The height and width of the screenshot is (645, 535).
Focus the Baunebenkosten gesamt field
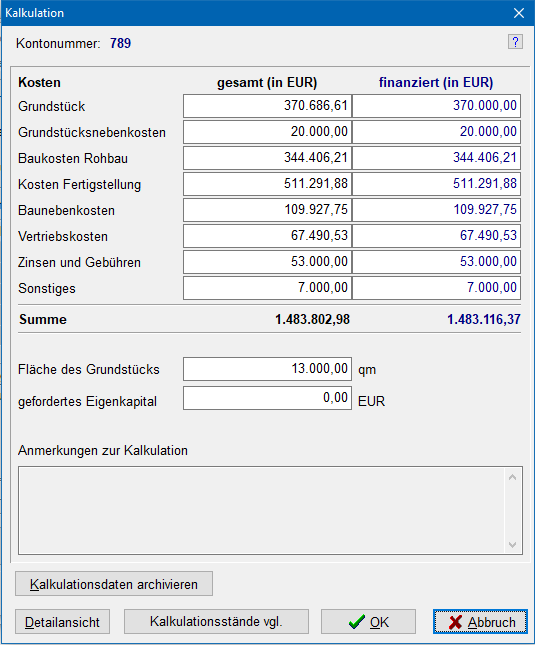tap(267, 210)
